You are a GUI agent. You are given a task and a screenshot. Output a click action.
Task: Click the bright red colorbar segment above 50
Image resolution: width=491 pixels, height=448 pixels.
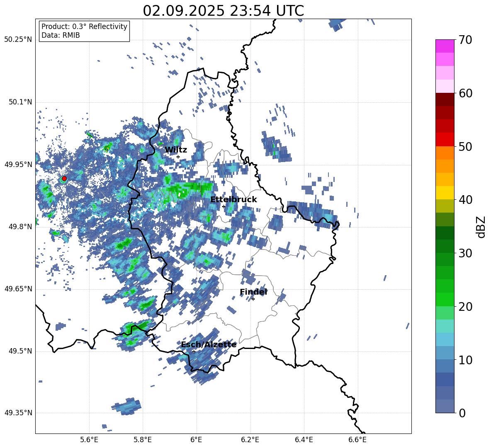(x=445, y=140)
